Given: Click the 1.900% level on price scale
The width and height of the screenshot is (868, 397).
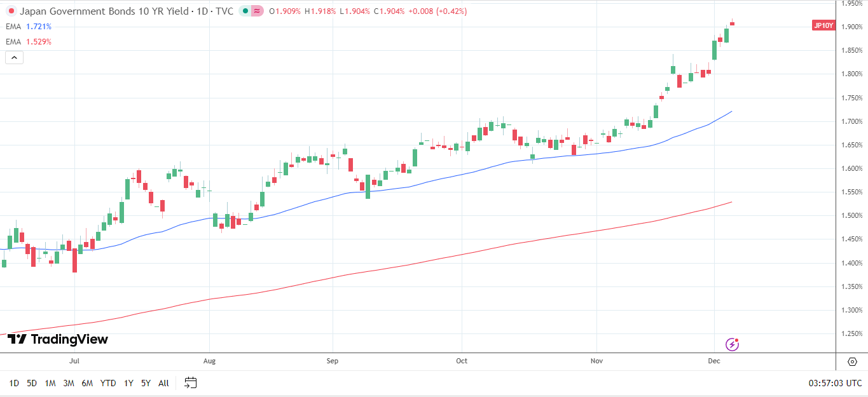Looking at the screenshot, I should (x=851, y=27).
